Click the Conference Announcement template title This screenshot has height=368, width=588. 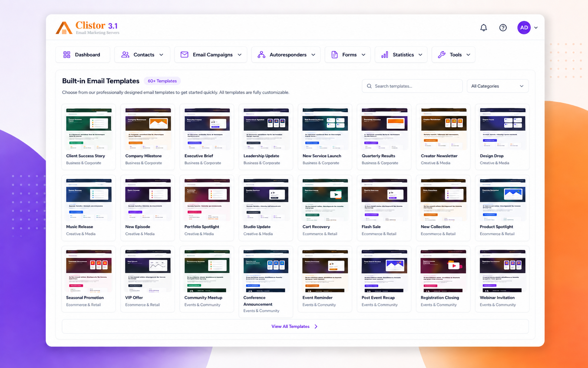[258, 301]
